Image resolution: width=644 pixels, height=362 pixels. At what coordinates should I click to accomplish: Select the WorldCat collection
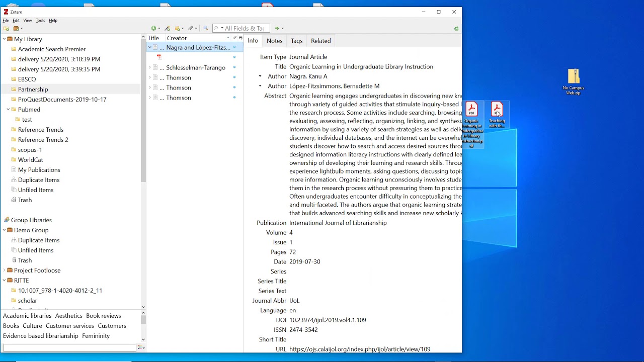(31, 160)
